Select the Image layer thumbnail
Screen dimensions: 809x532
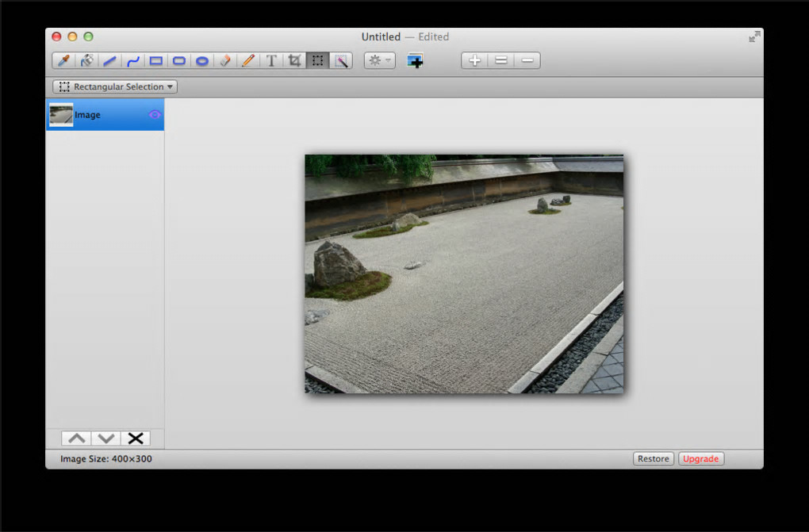[61, 115]
